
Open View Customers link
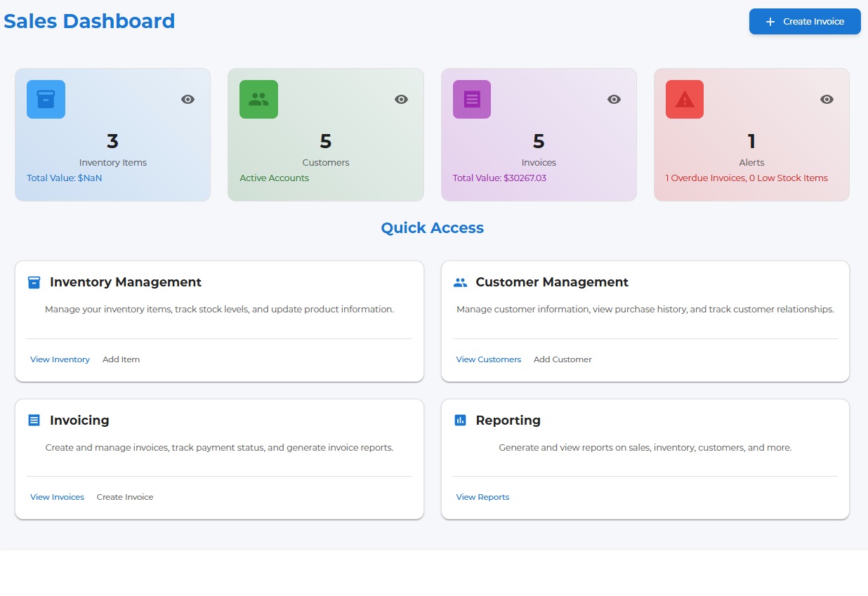point(489,359)
